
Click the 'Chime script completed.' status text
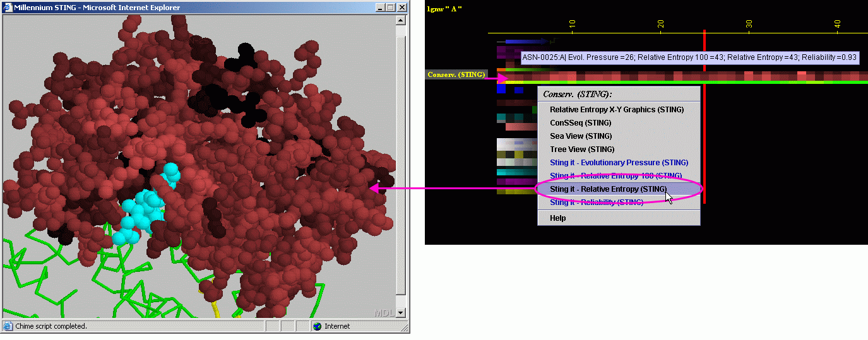[x=51, y=326]
